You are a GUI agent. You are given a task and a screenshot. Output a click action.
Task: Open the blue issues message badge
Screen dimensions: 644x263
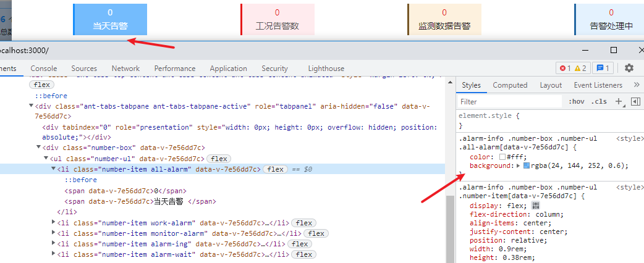603,68
